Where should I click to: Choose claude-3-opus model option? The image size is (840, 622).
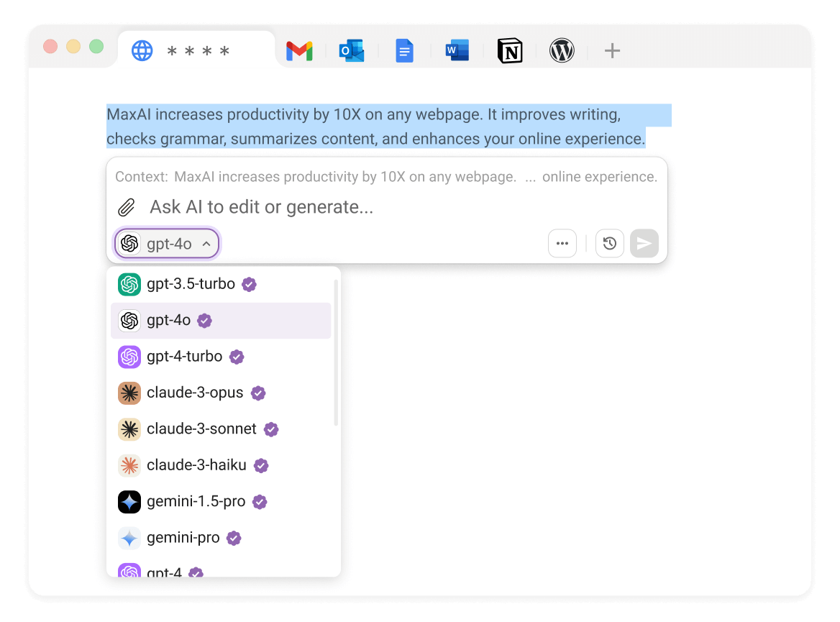point(195,393)
